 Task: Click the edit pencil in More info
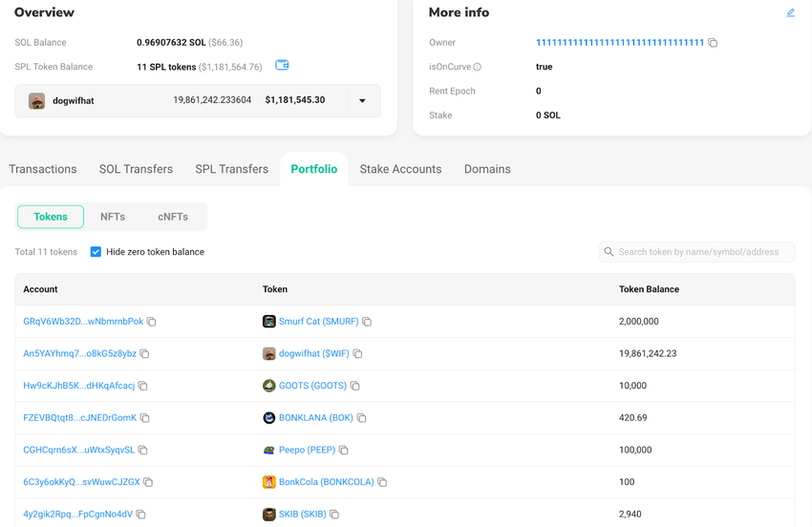pos(790,12)
